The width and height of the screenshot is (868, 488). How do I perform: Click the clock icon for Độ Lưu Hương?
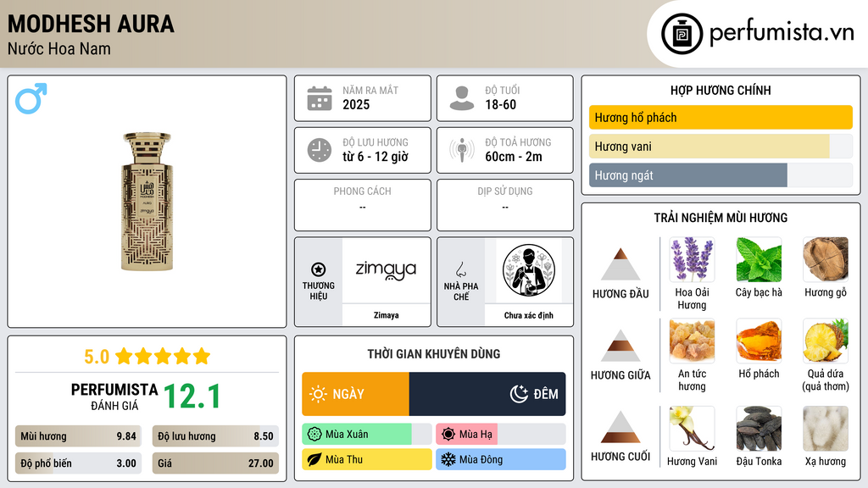(x=320, y=150)
